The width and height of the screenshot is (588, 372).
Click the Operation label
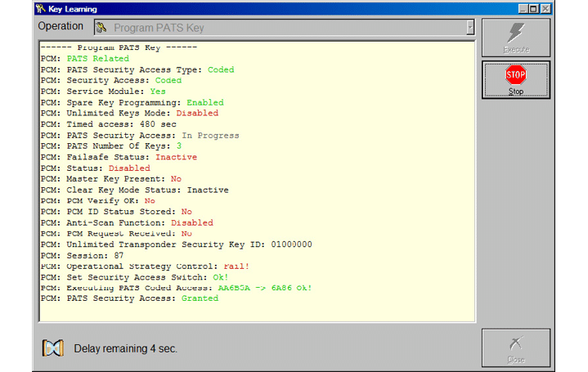(61, 27)
